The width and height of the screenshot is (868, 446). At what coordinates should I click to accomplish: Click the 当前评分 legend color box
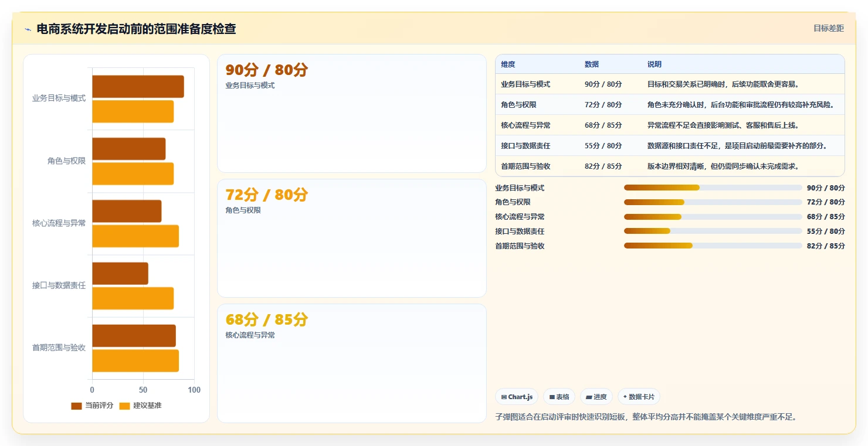[76, 406]
